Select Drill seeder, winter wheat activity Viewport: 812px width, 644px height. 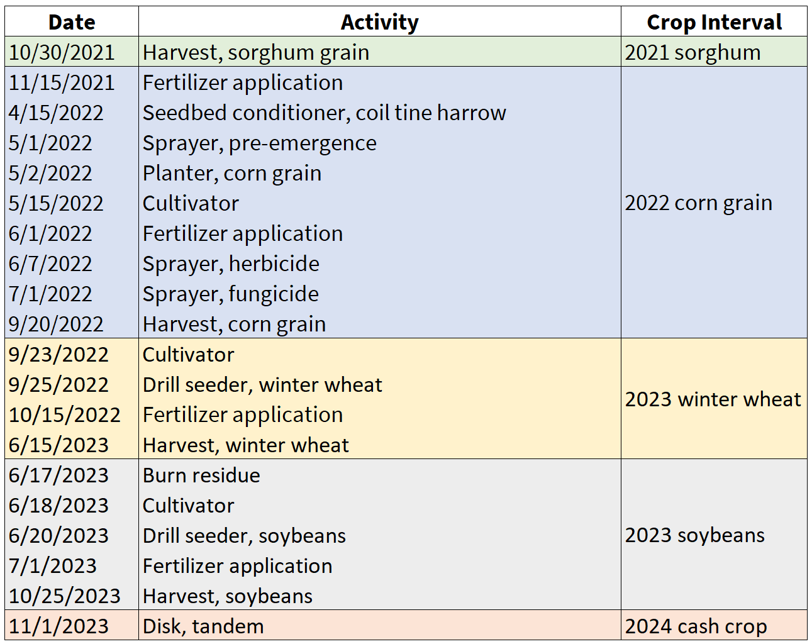262,384
